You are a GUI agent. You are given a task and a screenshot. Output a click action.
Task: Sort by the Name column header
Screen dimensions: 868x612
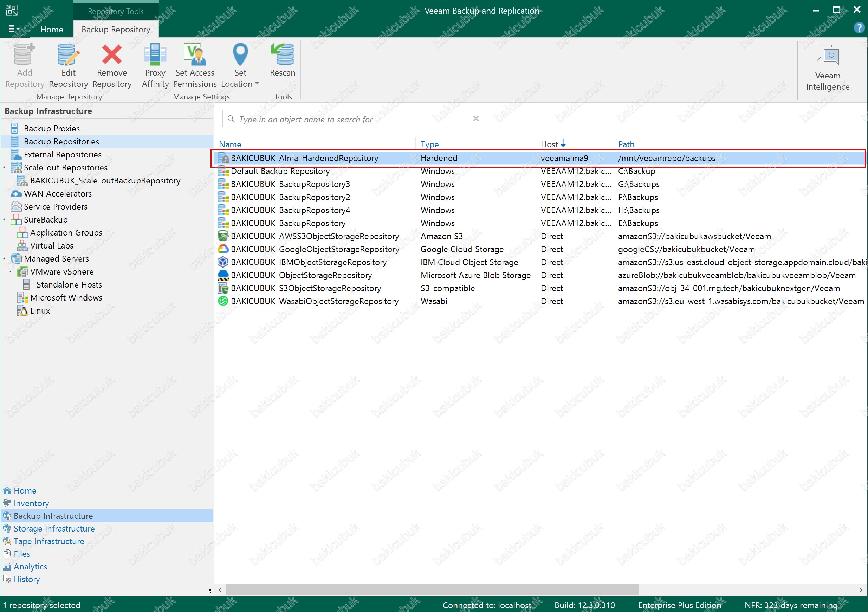(x=230, y=144)
